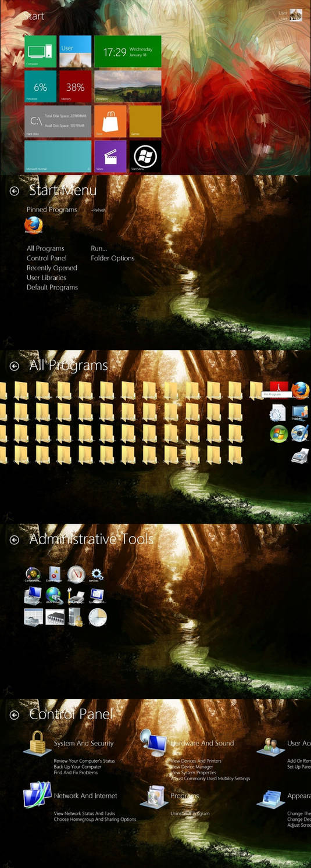Screen dimensions: 311x868
Task: Click the user avatar picture at top right
Action: pos(296,15)
